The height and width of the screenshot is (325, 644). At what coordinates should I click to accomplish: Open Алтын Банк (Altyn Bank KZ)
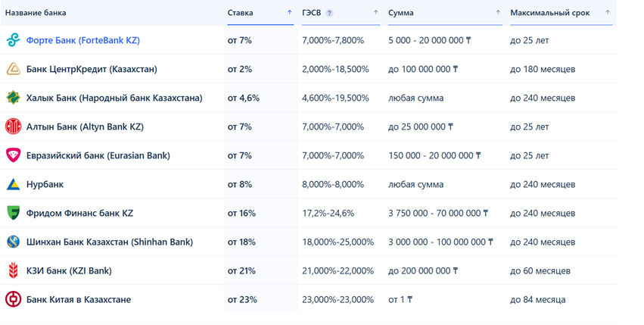coord(85,127)
